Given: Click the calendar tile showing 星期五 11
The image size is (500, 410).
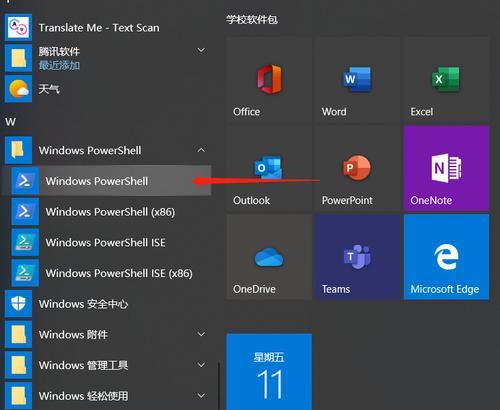Looking at the screenshot, I should tap(269, 372).
